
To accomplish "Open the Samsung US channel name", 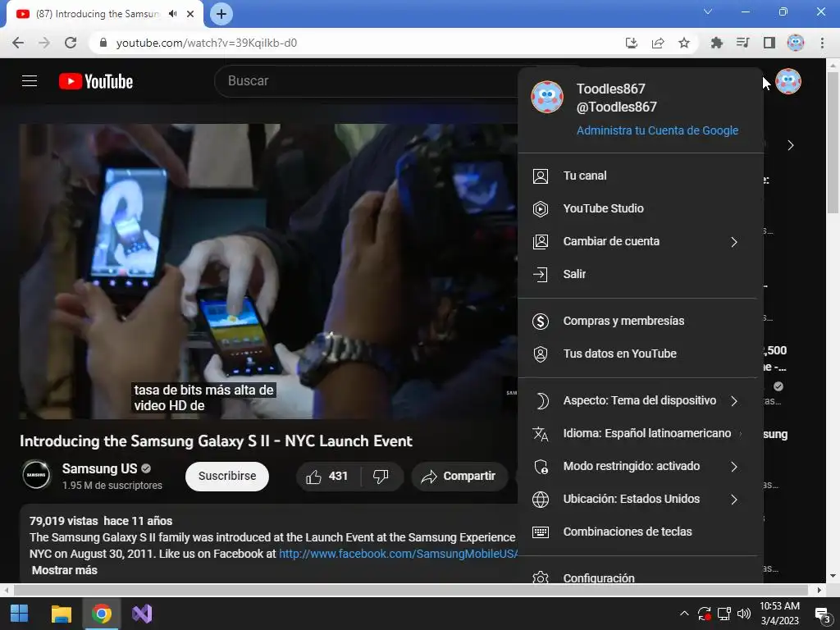I will point(99,468).
